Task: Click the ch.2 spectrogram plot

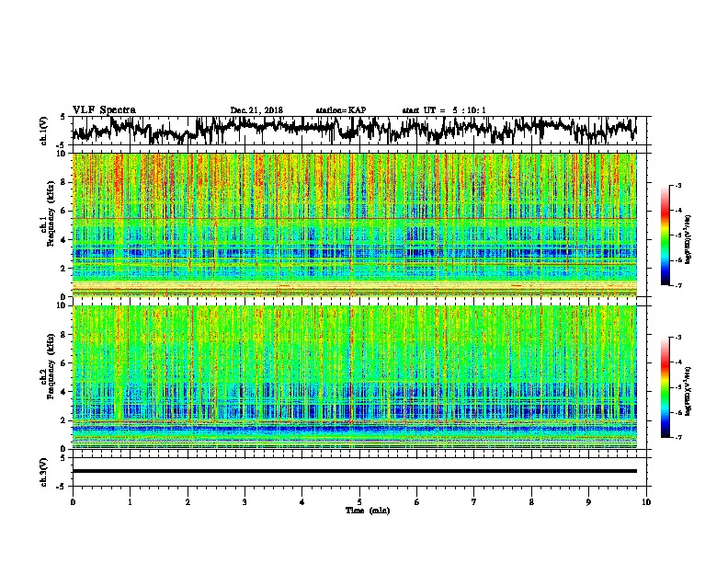Action: coord(355,377)
